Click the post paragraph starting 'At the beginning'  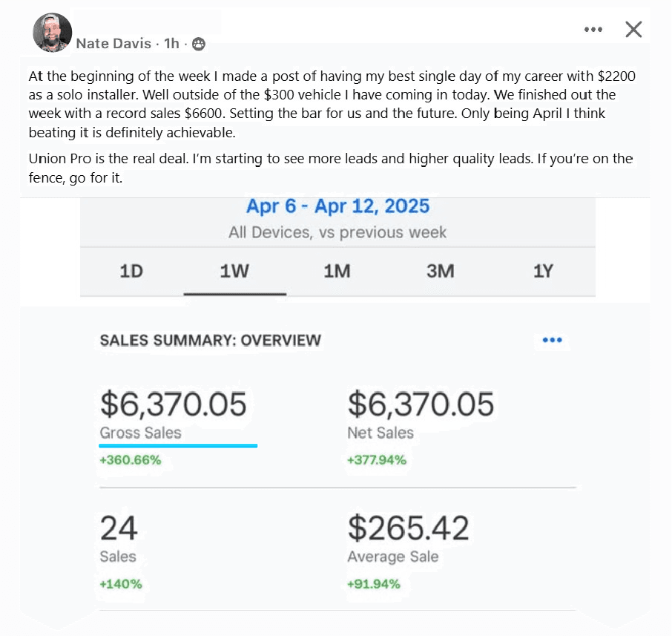332,104
